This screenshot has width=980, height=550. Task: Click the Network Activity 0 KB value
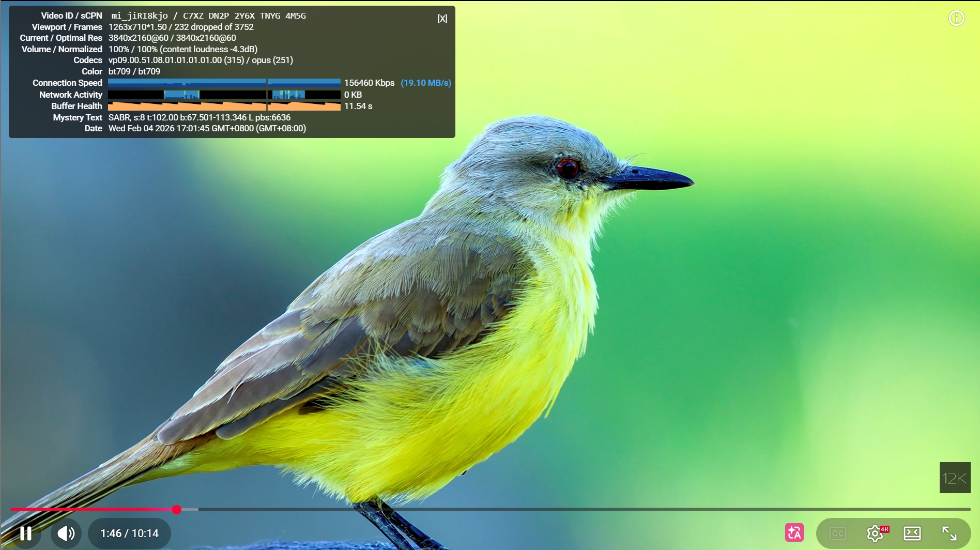[x=353, y=95]
